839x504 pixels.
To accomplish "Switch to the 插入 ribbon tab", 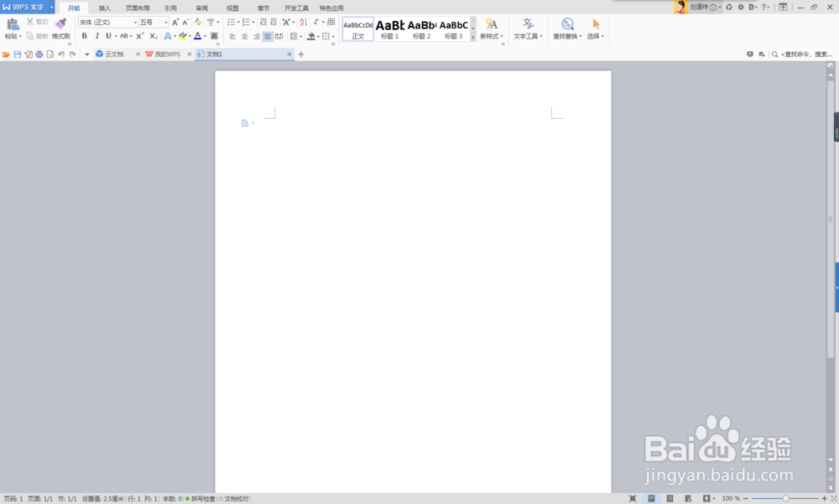I will coord(104,8).
